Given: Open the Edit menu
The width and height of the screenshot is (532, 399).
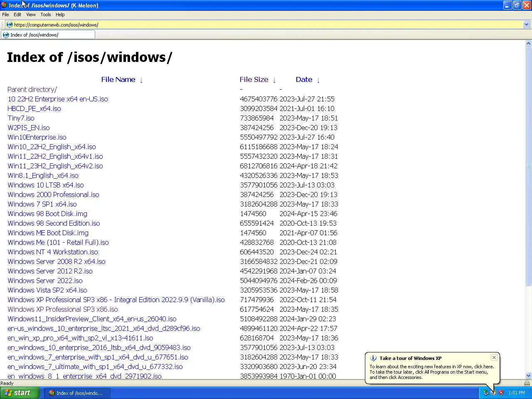Looking at the screenshot, I should point(17,15).
